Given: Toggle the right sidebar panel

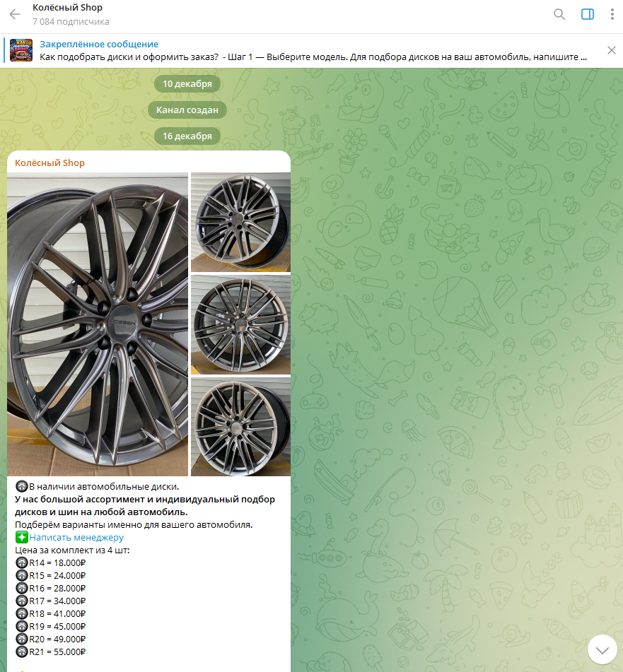Looking at the screenshot, I should [x=587, y=14].
